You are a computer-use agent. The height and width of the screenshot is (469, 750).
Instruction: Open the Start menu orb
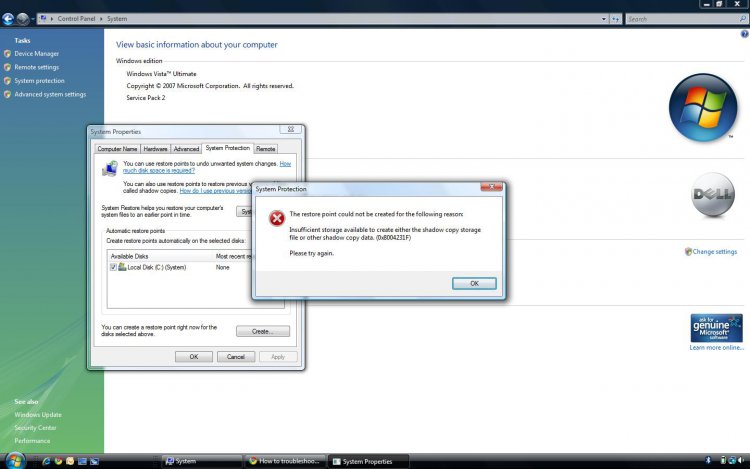(x=15, y=461)
